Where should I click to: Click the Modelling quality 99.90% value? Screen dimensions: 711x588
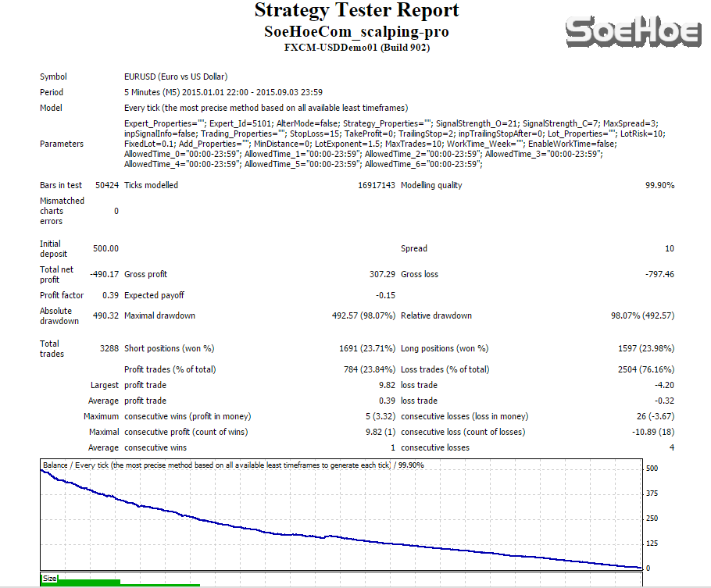click(x=659, y=185)
